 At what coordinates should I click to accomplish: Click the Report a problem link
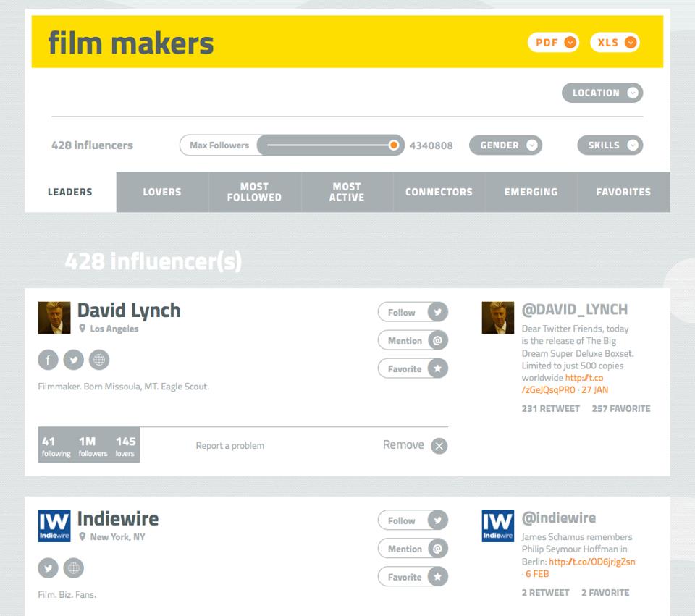229,446
